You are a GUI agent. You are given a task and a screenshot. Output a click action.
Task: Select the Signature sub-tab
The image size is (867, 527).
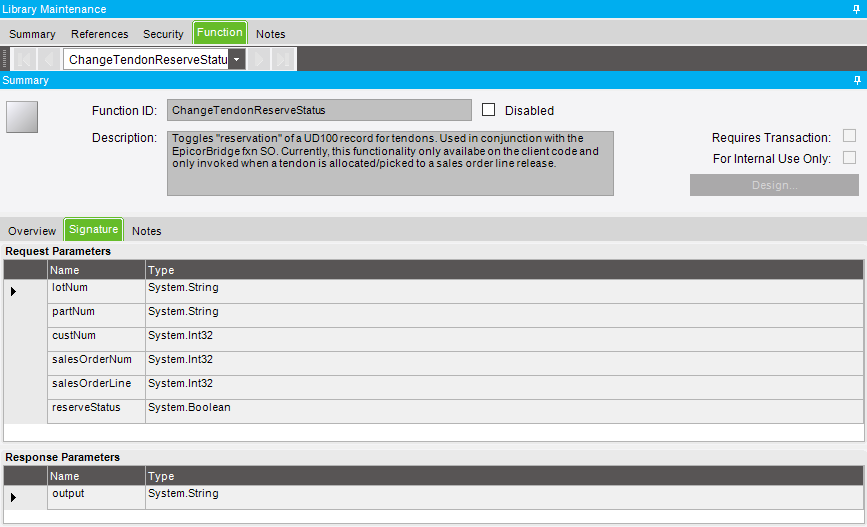click(x=93, y=229)
